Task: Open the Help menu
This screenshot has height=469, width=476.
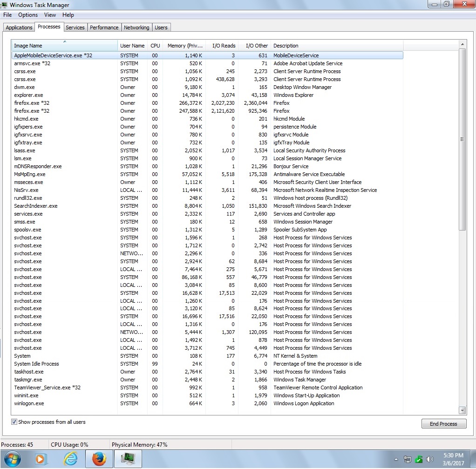Action: (68, 15)
